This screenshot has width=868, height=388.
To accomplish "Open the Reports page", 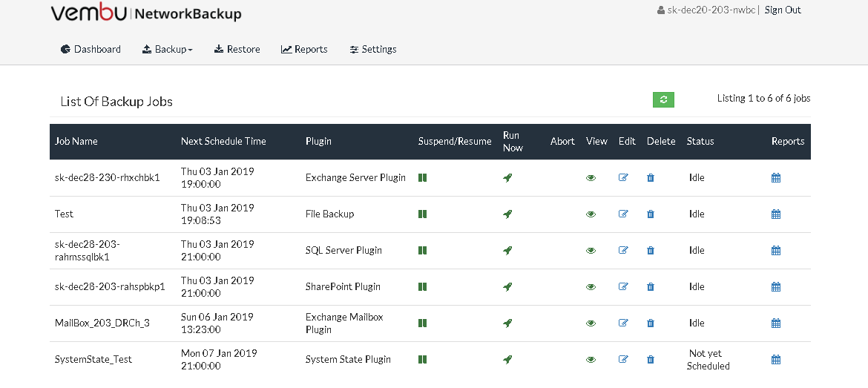I will tap(304, 49).
